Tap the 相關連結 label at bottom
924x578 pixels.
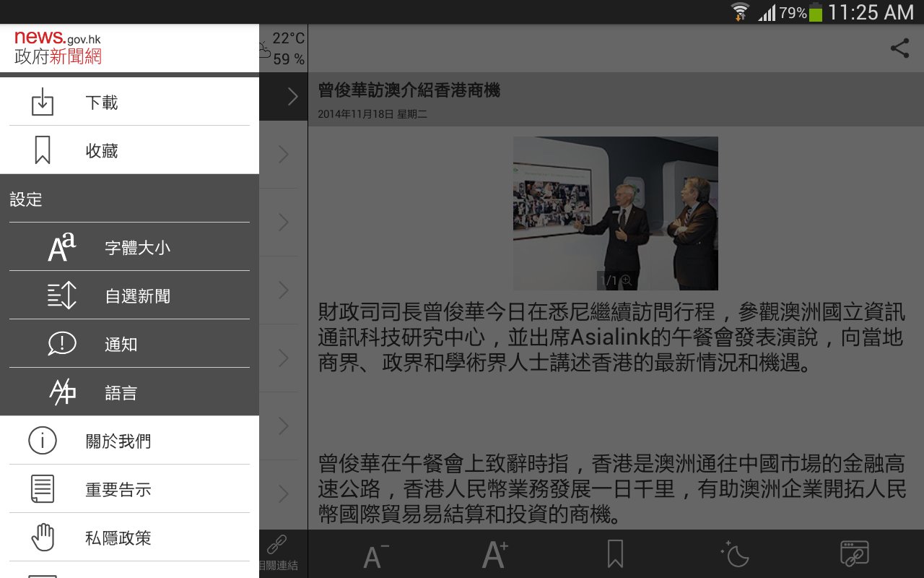[278, 565]
